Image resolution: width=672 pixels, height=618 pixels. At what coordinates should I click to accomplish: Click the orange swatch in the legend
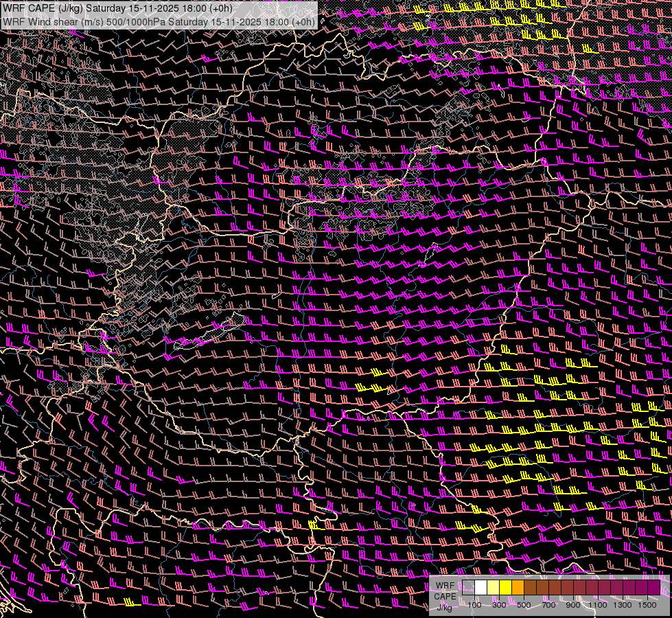[518, 588]
